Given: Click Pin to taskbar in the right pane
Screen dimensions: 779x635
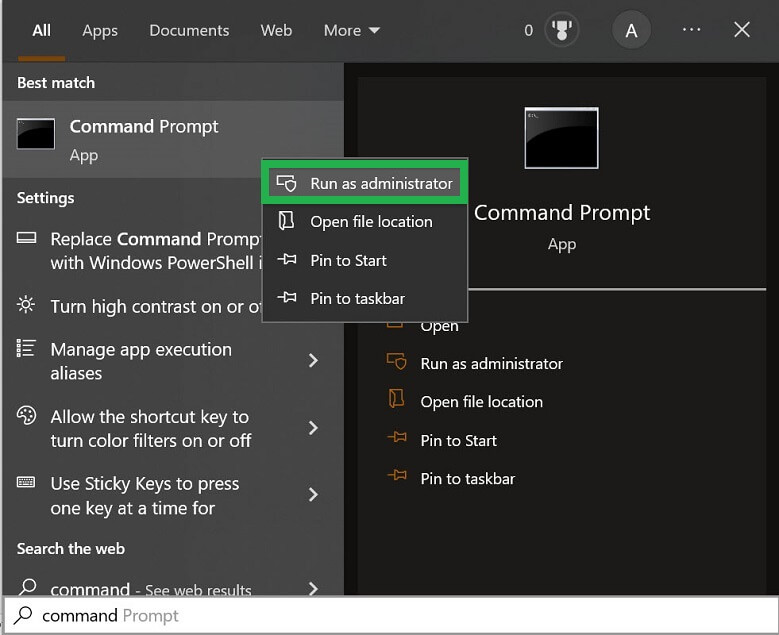Looking at the screenshot, I should tap(467, 478).
